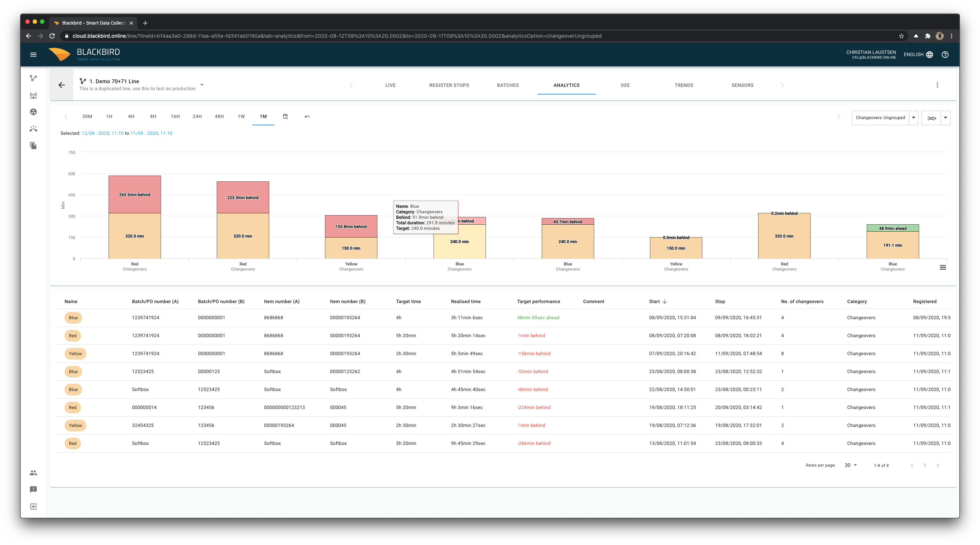Click the logout sidebar icon

pos(33,506)
